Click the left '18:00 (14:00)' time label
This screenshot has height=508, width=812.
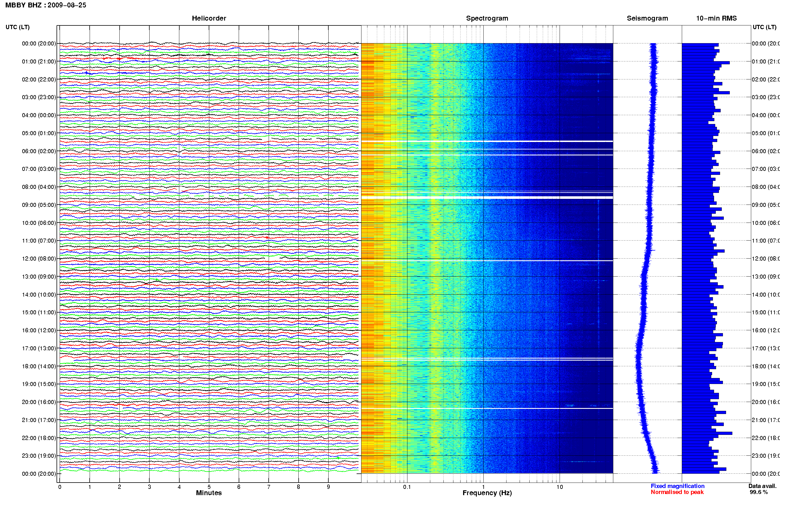pos(39,366)
